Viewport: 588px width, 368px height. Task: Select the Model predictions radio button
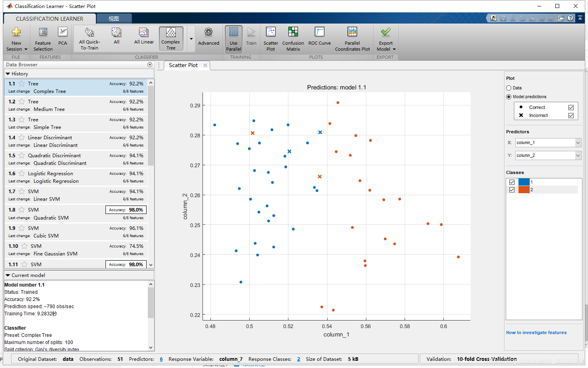508,97
